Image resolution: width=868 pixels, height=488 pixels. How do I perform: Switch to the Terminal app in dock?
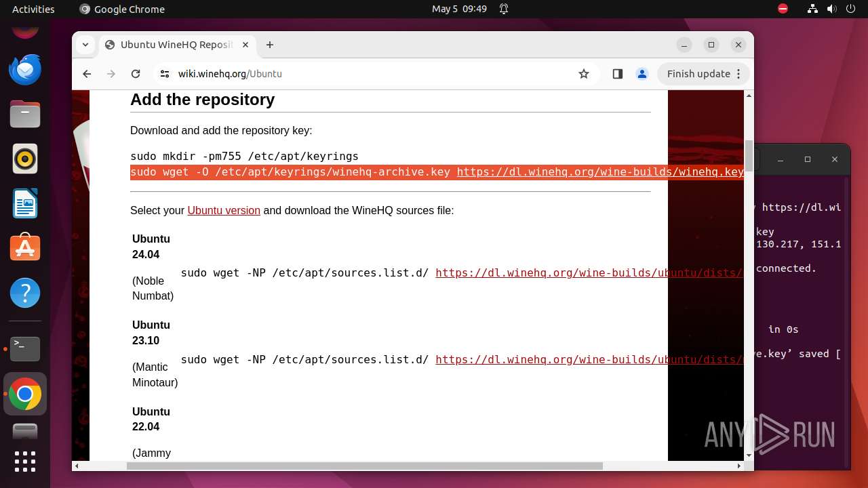tap(25, 348)
